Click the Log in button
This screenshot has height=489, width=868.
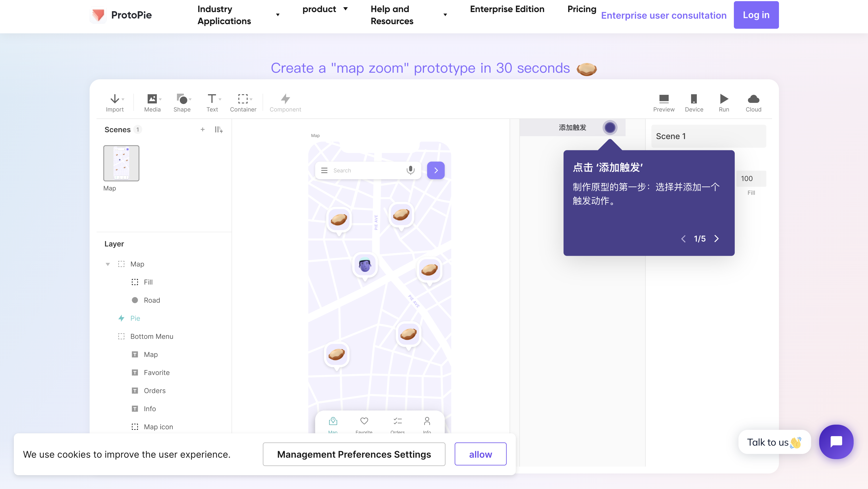[756, 15]
